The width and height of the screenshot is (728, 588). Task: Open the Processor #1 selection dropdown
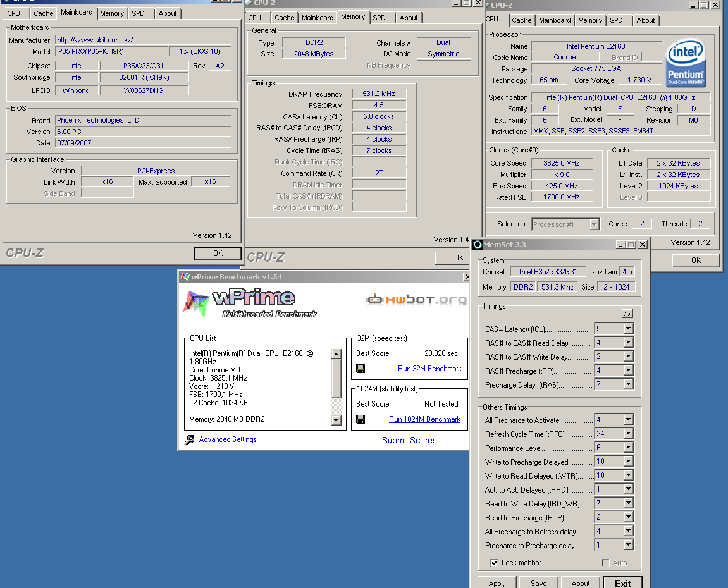(594, 224)
